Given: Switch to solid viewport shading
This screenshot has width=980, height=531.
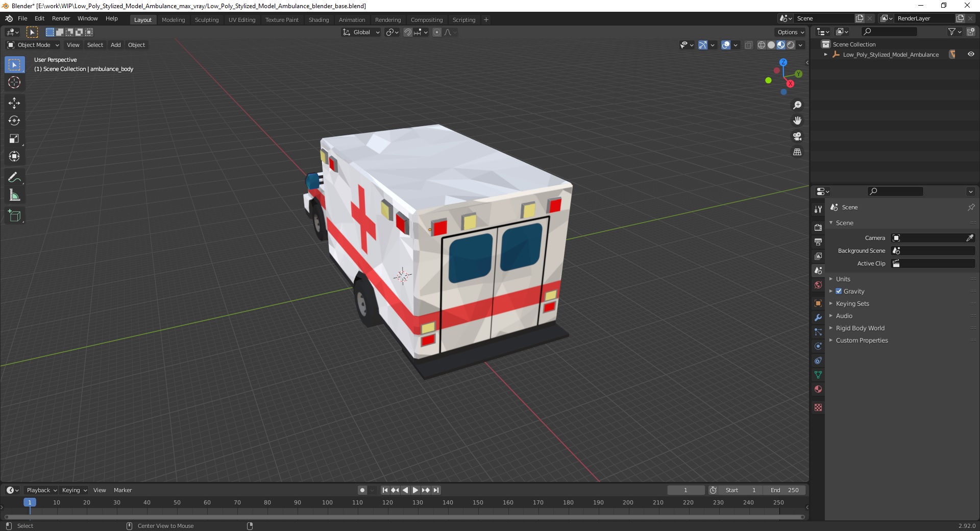Looking at the screenshot, I should coord(771,45).
